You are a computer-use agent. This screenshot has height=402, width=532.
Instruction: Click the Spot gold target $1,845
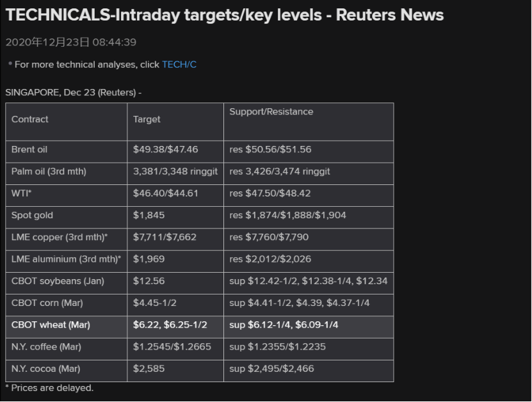coord(149,215)
